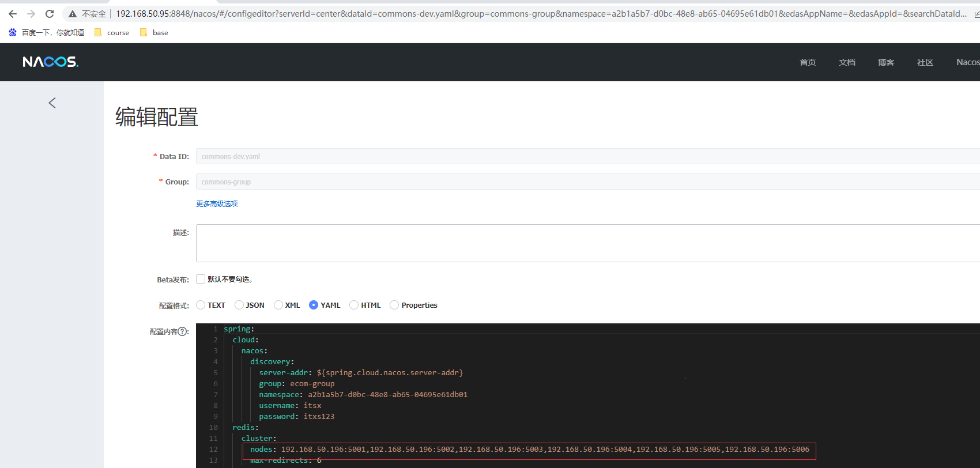Click 'username: itsx' line in editor
Image resolution: width=980 pixels, height=468 pixels.
290,406
